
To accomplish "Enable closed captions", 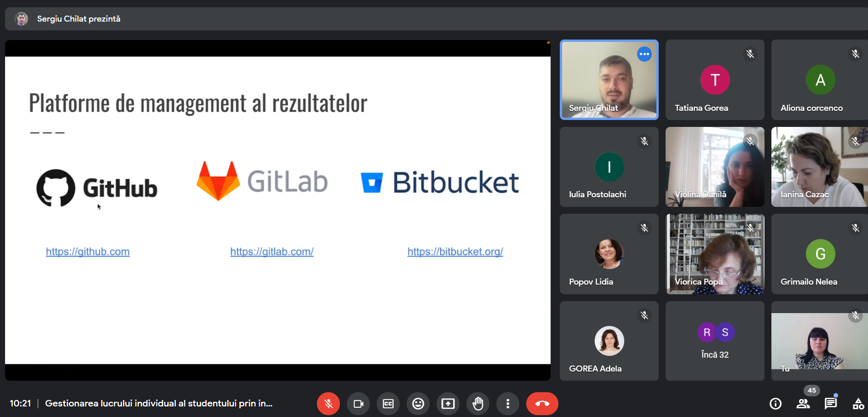I will click(x=388, y=404).
